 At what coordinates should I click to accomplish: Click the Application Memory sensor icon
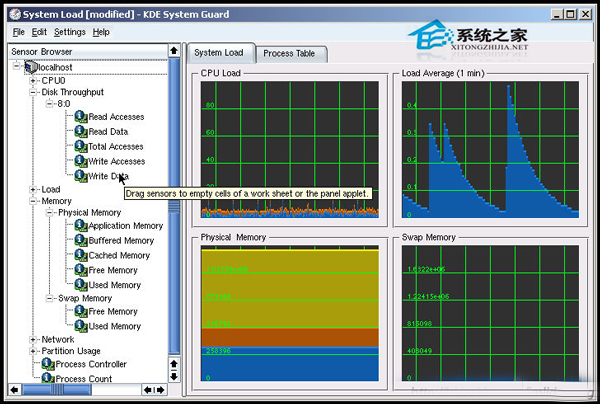coord(81,226)
